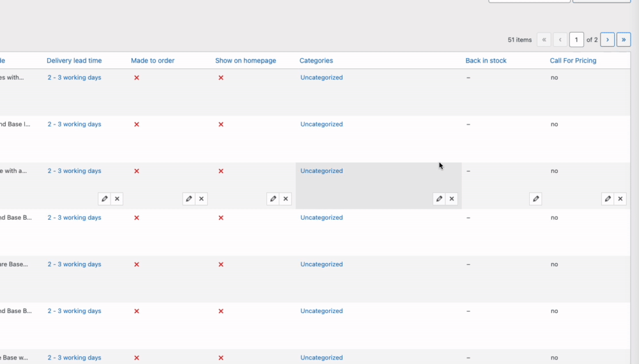Edit Call For Pricing in hovered row
The width and height of the screenshot is (639, 364).
tap(608, 199)
